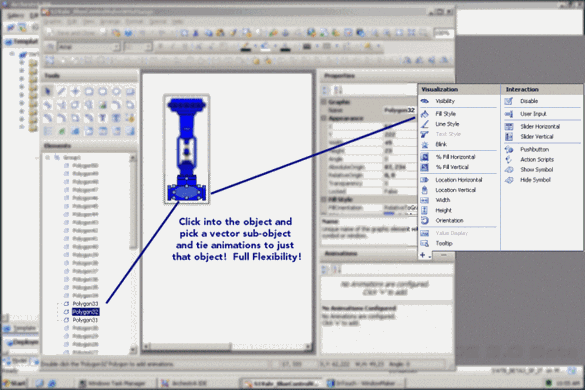Click the text color swatch in the format toolbar
585x390 pixels.
pos(285,47)
